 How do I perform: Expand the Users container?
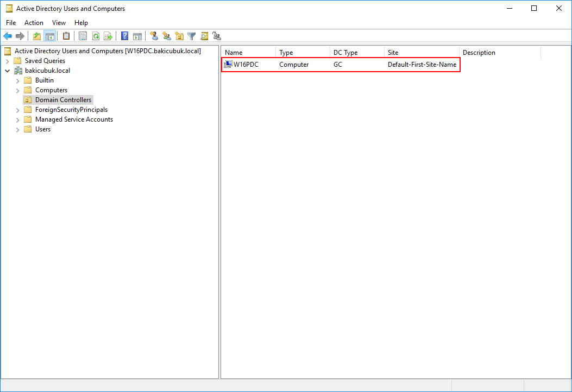coord(17,129)
